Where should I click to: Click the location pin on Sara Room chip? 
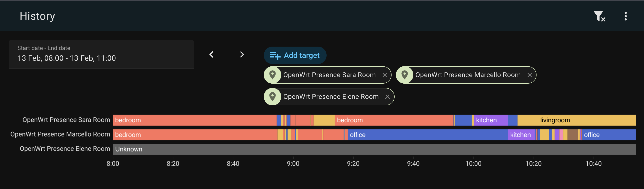tap(273, 75)
